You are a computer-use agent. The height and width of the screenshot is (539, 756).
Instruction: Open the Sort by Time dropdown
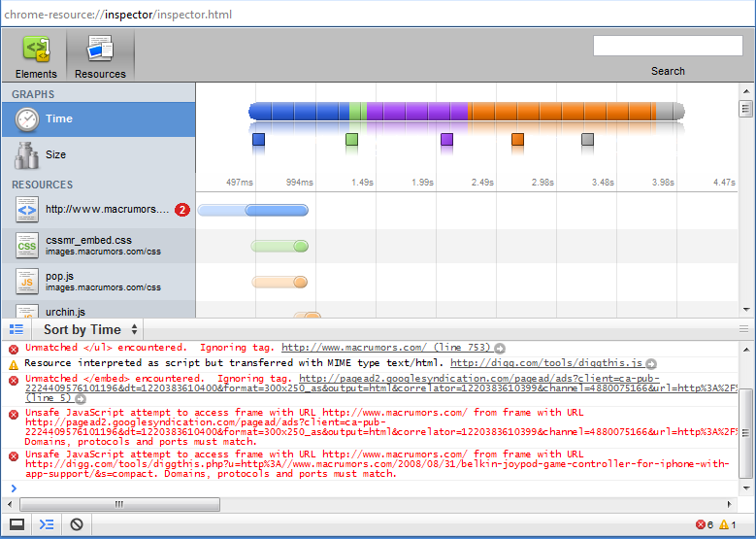[x=89, y=329]
